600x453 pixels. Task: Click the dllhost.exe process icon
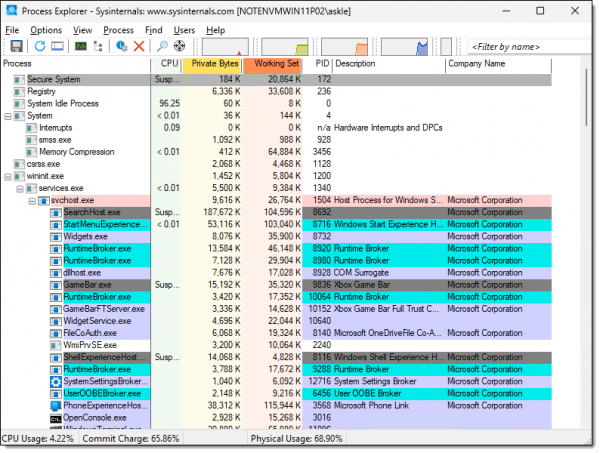pos(56,273)
